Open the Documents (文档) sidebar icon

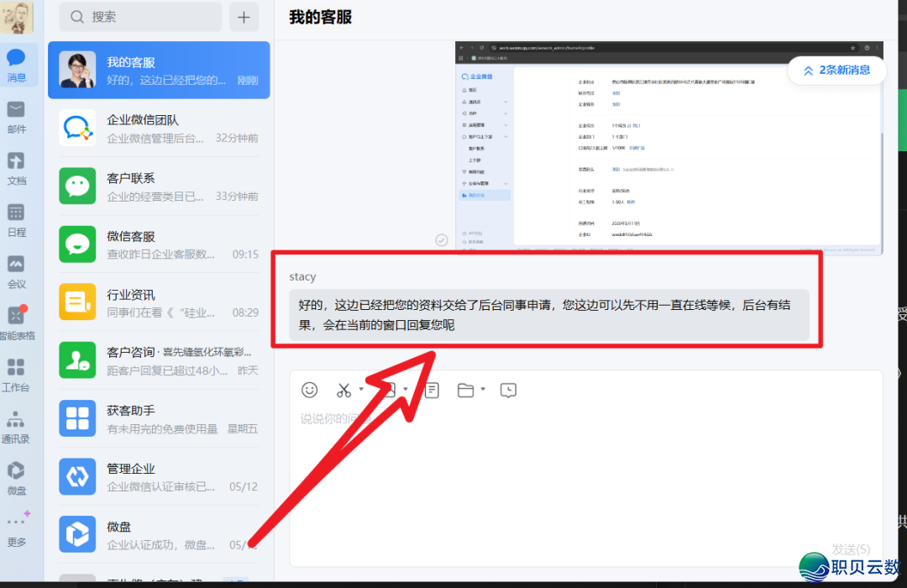pos(17,168)
